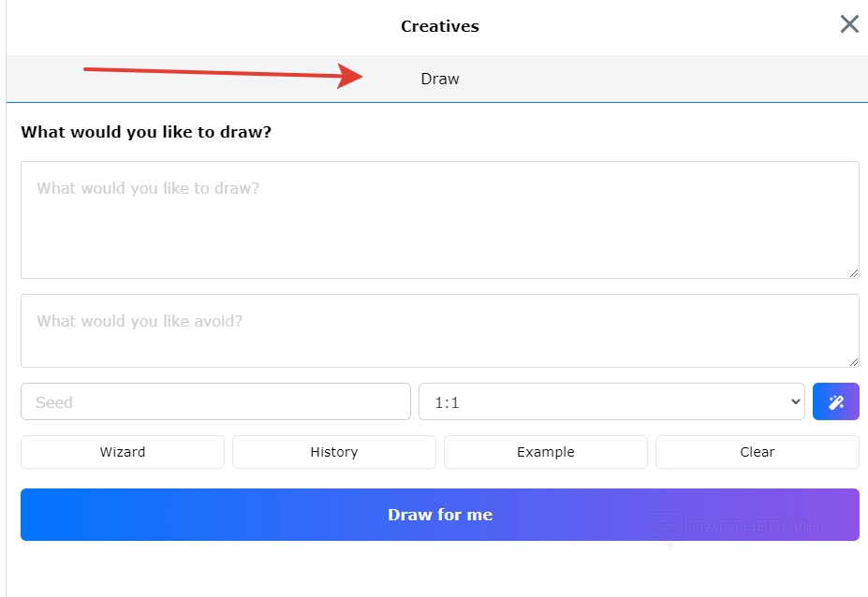Click the ПАРТНЕРКИН watermark text
Image resolution: width=868 pixels, height=597 pixels.
[x=757, y=526]
